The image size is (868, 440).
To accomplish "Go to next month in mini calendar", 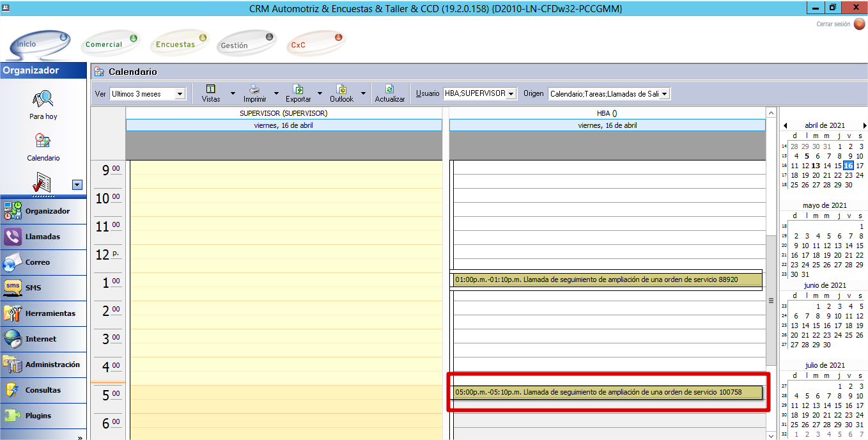I will pyautogui.click(x=864, y=126).
